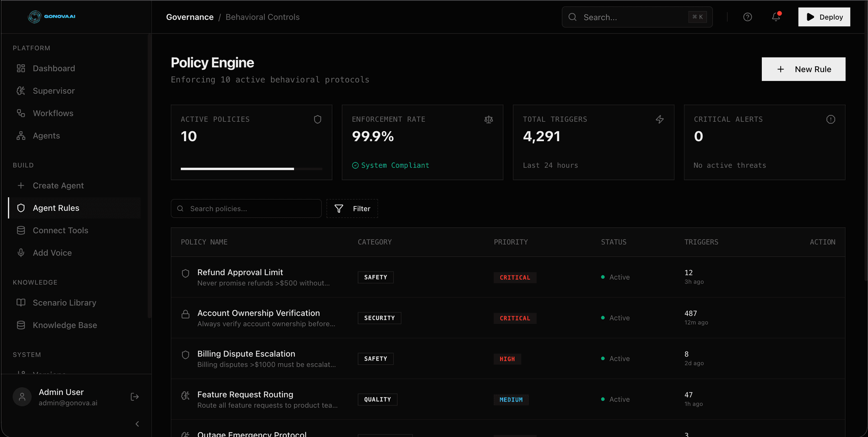This screenshot has width=868, height=437.
Task: Open the notifications bell icon
Action: tap(776, 17)
